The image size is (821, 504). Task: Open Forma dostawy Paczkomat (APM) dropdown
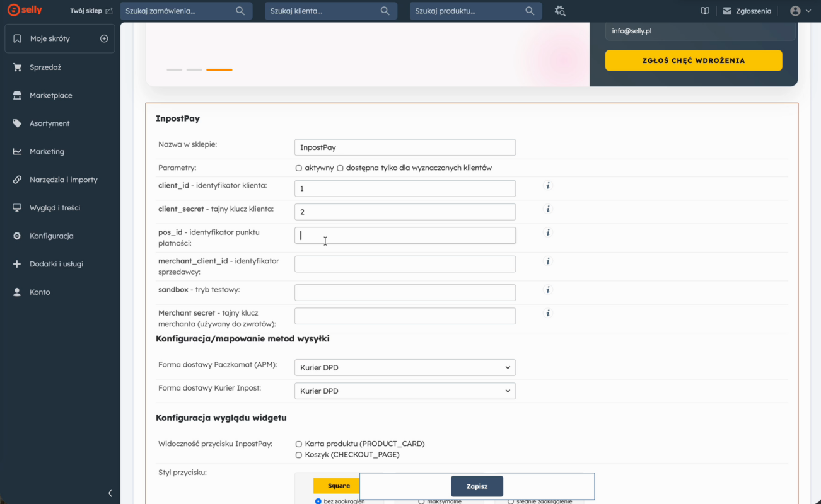pos(405,368)
